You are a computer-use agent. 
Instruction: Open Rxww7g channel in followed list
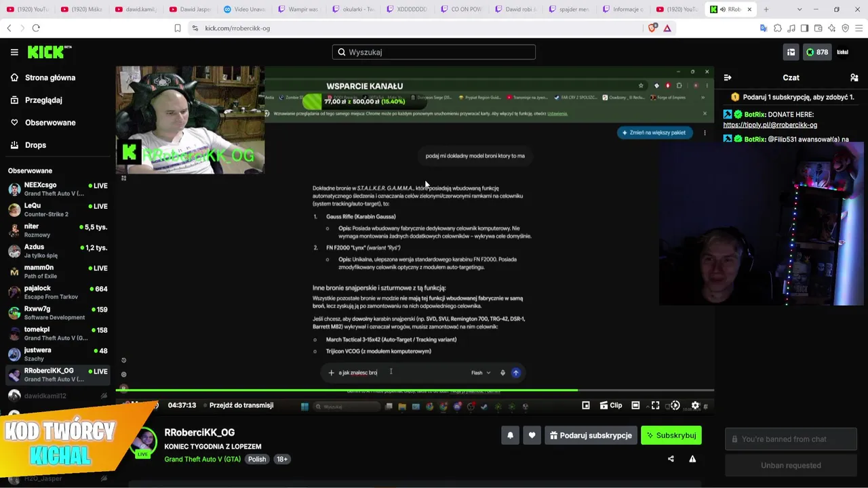point(58,313)
